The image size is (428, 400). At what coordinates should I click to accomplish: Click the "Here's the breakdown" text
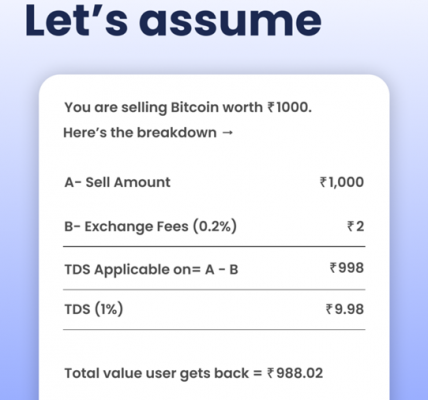(x=140, y=133)
